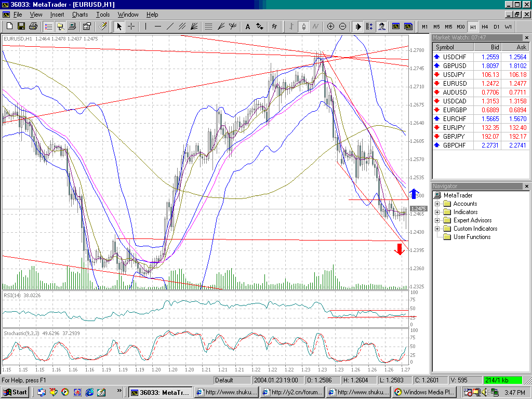The image size is (532, 399).
Task: Open the Insert menu
Action: [57, 15]
